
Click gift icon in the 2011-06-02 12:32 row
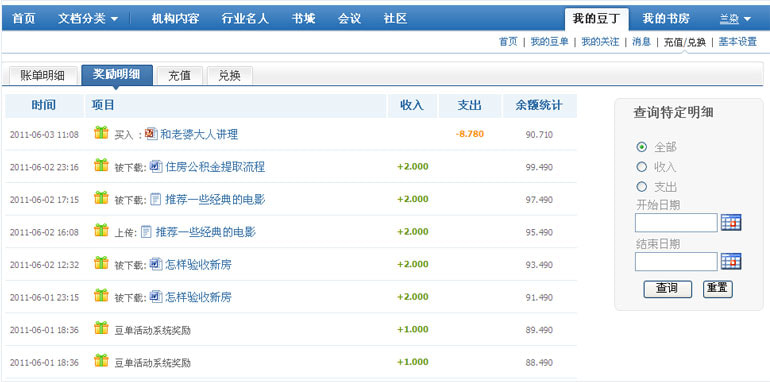point(101,263)
